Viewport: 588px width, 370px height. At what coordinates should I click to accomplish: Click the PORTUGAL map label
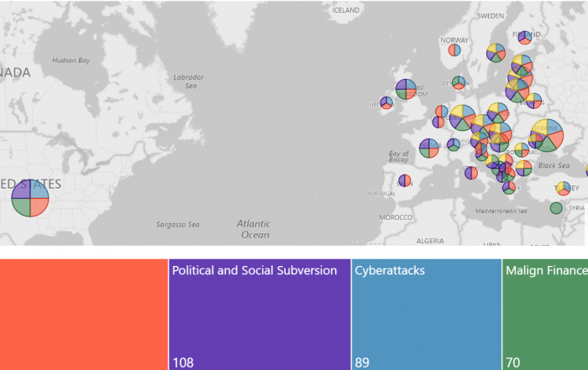[x=381, y=193]
